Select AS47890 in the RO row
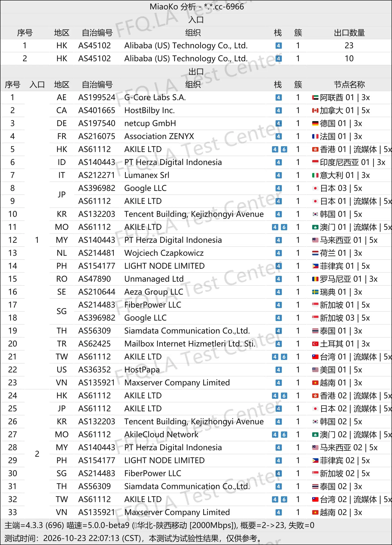Screen dimensions: 392x545 95,279
